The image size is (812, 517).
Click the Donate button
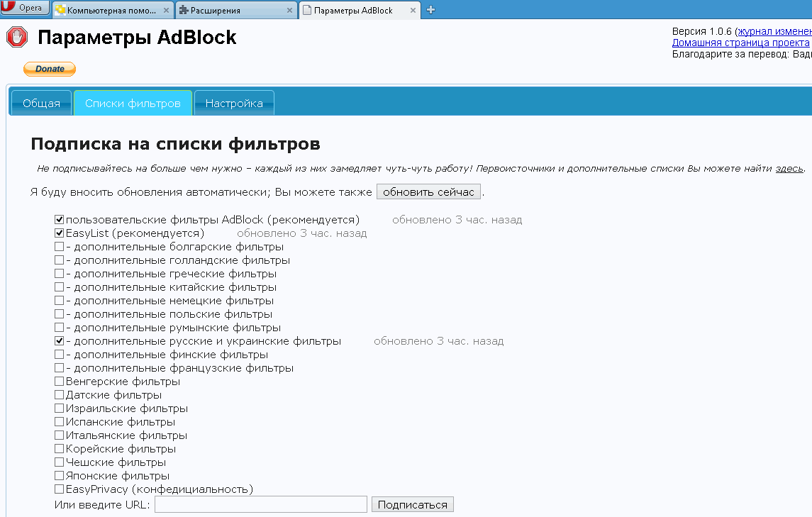point(50,69)
